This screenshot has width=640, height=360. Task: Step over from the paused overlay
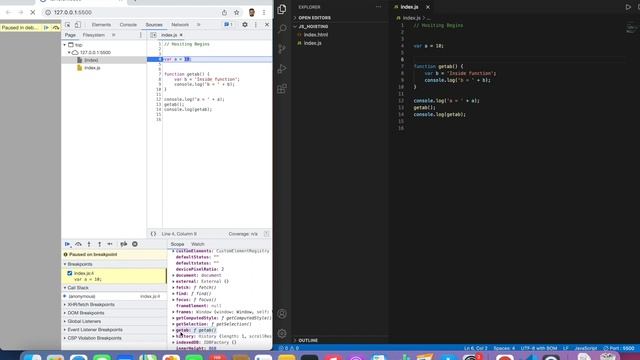tap(56, 28)
